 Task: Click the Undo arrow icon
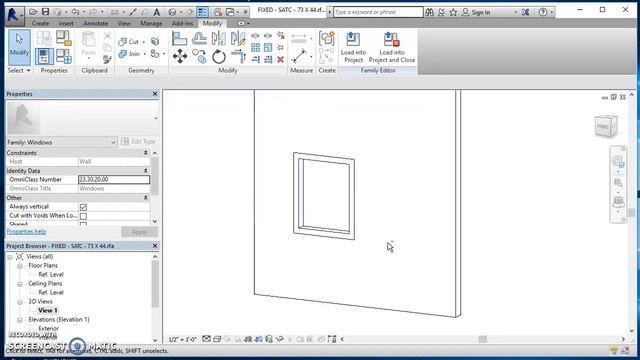(x=75, y=12)
